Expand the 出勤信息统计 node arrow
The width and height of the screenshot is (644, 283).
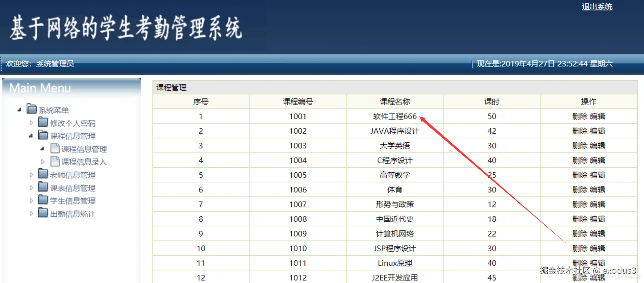pos(31,214)
